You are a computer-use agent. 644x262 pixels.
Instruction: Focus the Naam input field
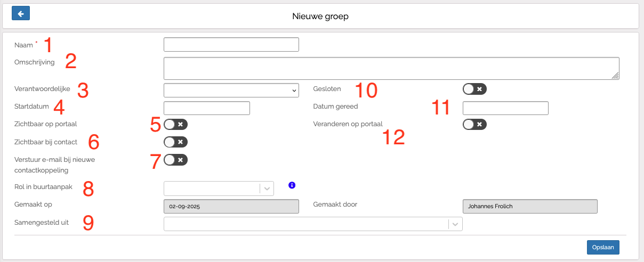(x=231, y=45)
